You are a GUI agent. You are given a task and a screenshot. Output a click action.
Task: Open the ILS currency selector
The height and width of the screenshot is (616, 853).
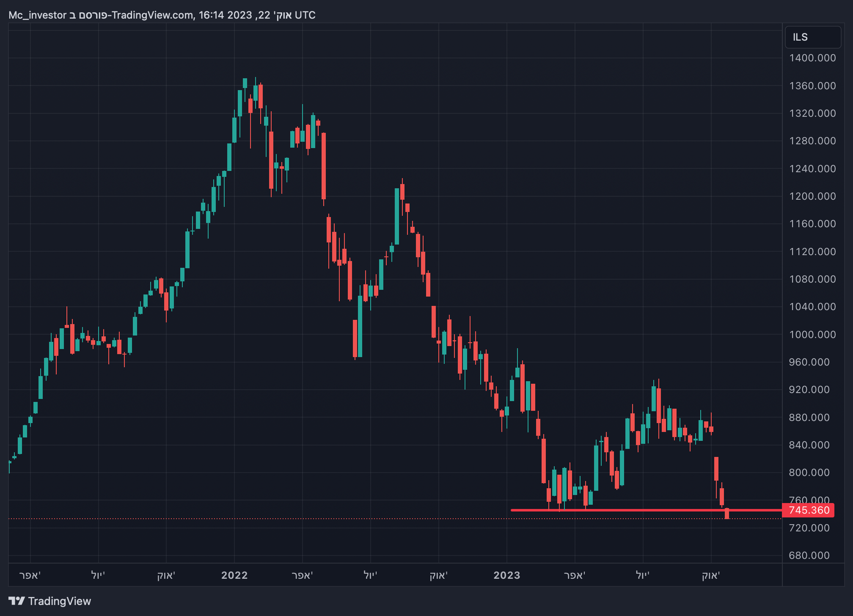812,37
